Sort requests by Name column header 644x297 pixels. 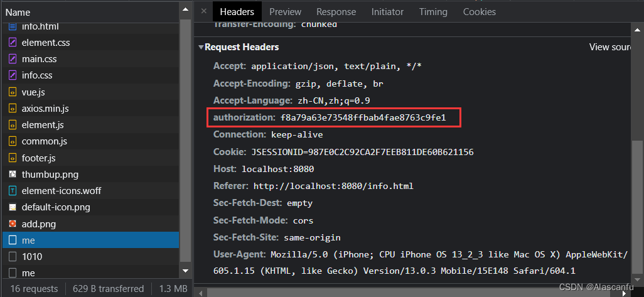(x=90, y=13)
